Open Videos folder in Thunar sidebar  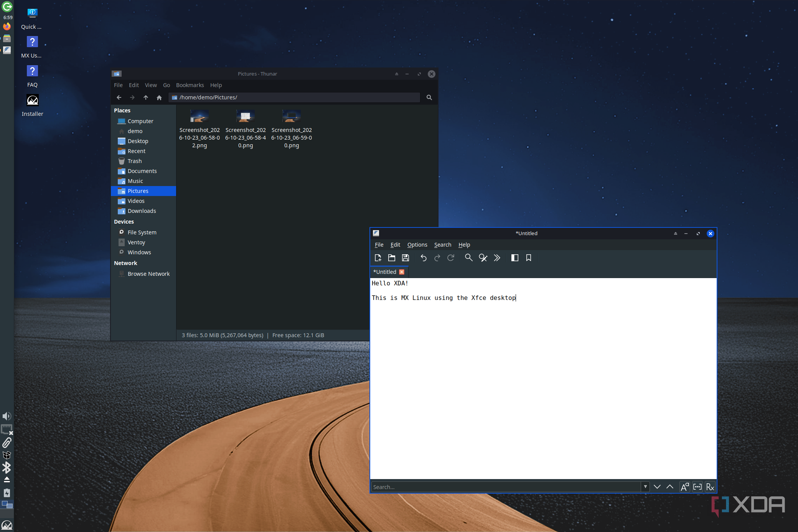(x=143, y=201)
